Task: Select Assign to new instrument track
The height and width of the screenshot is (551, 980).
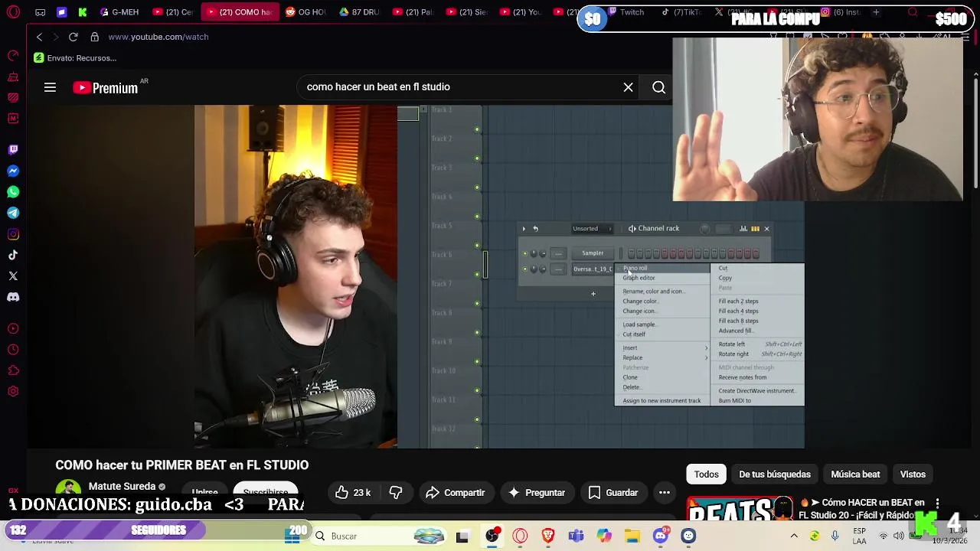Action: point(661,401)
